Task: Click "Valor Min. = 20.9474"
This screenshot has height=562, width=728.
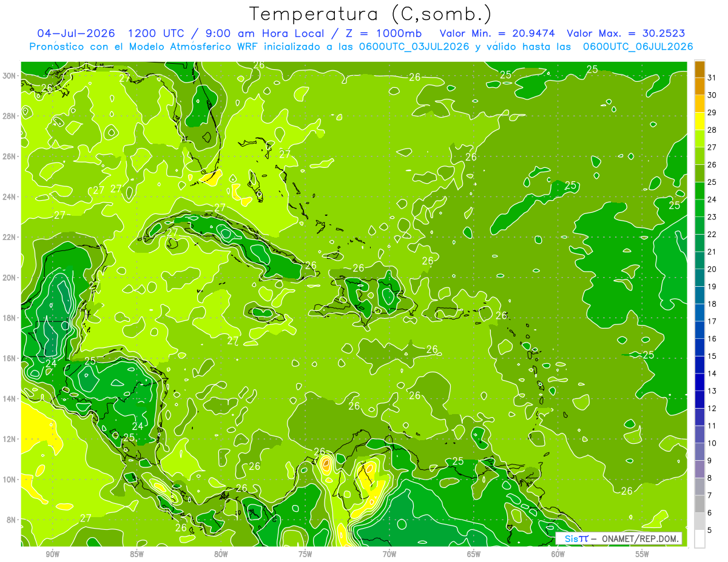Action: click(497, 33)
